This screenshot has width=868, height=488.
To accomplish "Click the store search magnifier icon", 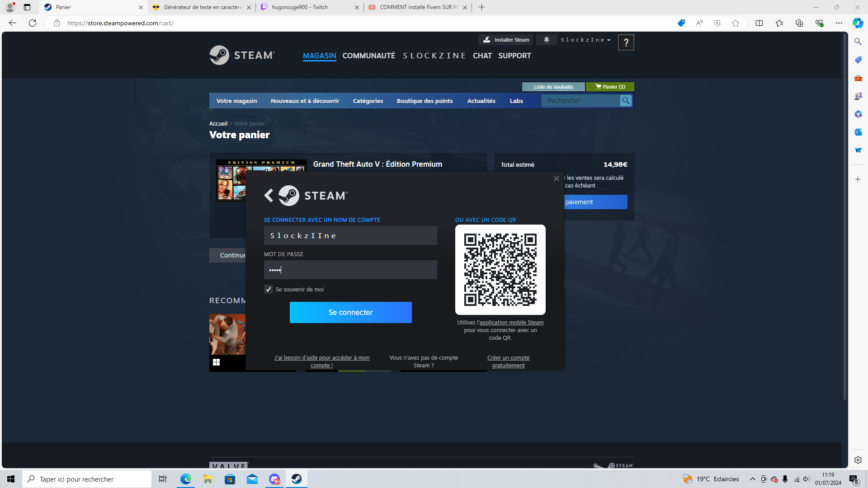I will pyautogui.click(x=626, y=101).
